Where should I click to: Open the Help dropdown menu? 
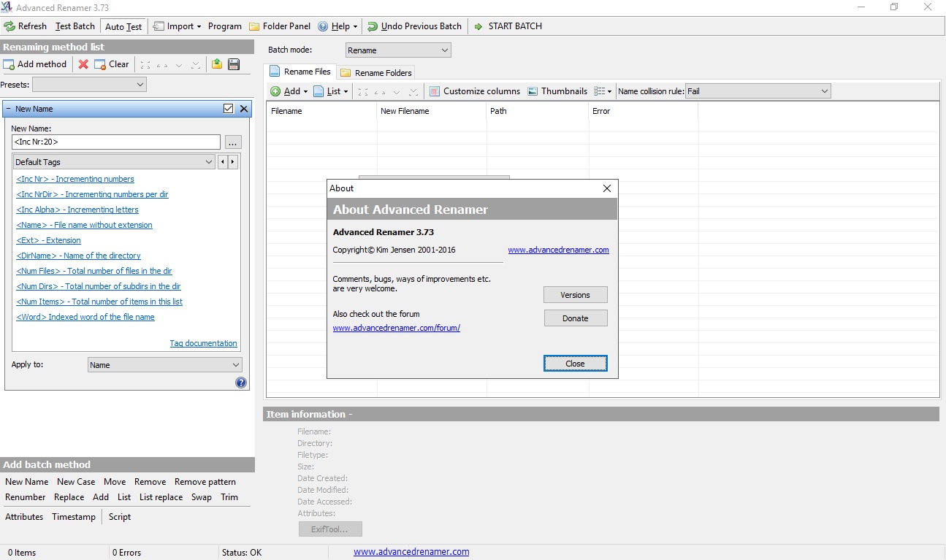pos(337,26)
